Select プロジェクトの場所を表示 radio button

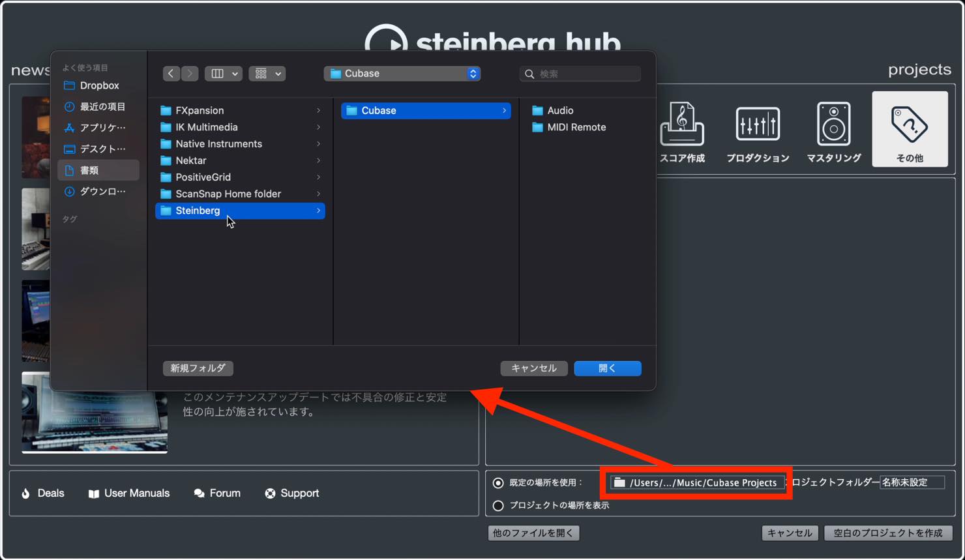coord(498,505)
